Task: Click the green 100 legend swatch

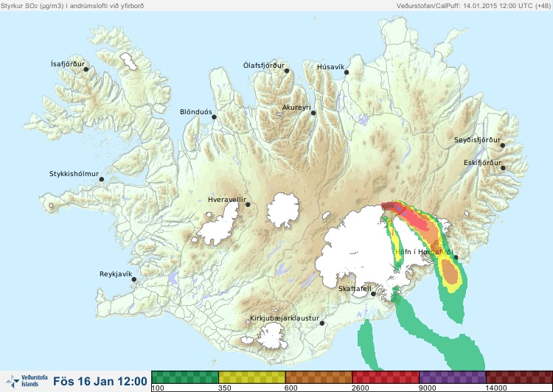Action: pos(185,377)
